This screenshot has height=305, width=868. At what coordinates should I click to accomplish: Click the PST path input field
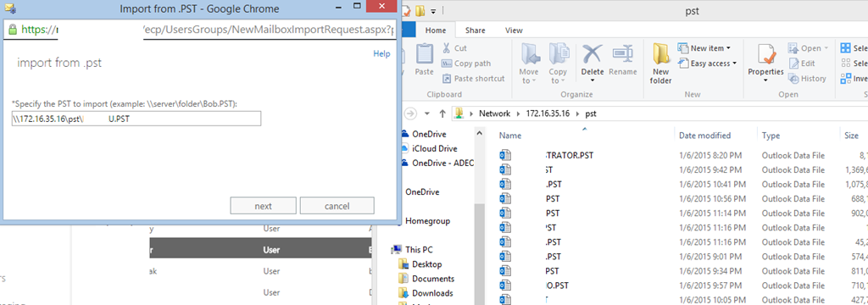tap(136, 119)
